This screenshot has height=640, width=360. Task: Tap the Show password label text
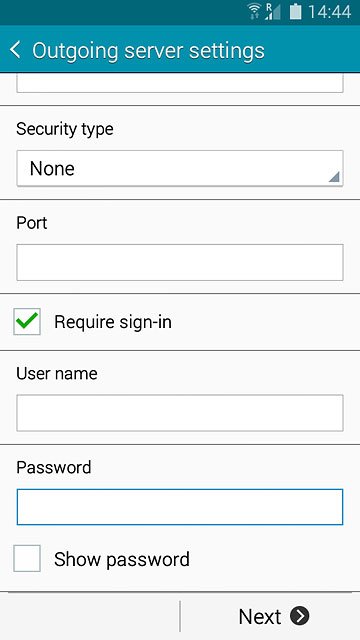122,559
